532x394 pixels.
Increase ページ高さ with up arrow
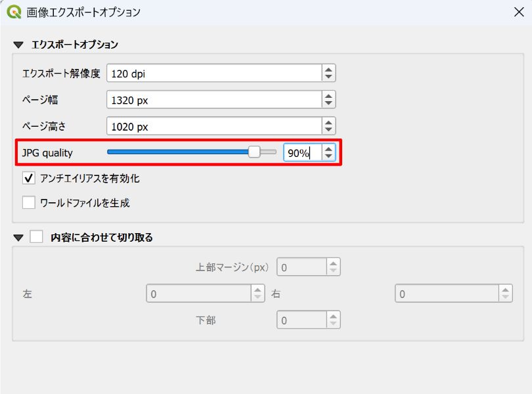(328, 123)
